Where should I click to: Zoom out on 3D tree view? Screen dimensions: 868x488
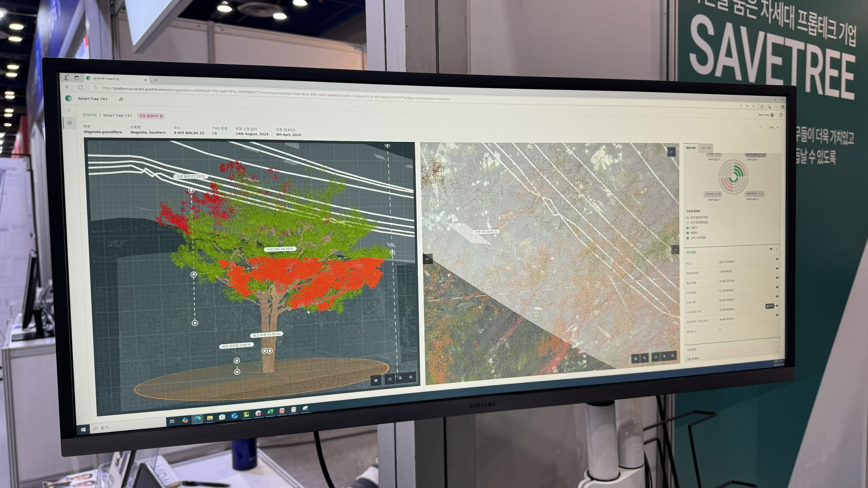(411, 377)
